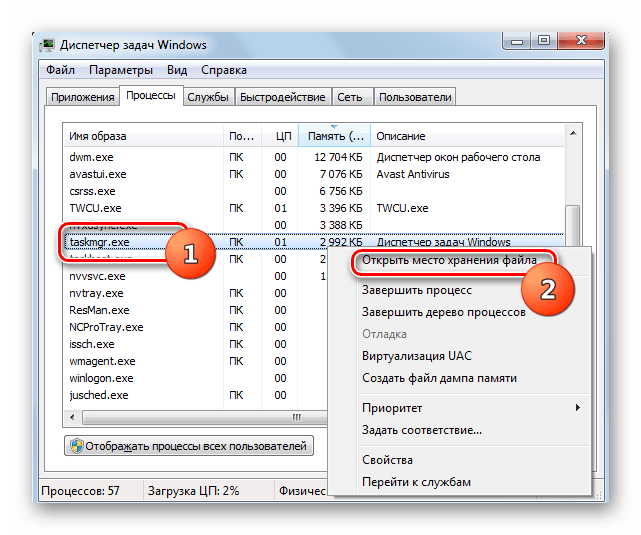The image size is (641, 535).
Task: Click Диспетчер окон рабочего стола description
Action: pos(458,157)
